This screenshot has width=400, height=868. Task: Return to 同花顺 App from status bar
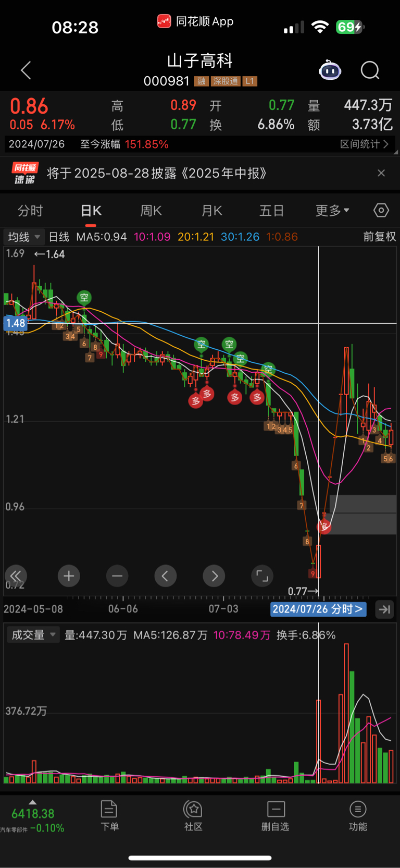tap(195, 21)
